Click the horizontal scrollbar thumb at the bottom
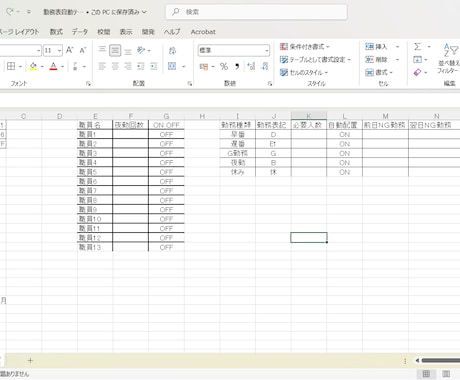Screen dimensions: 460x380 (441, 360)
